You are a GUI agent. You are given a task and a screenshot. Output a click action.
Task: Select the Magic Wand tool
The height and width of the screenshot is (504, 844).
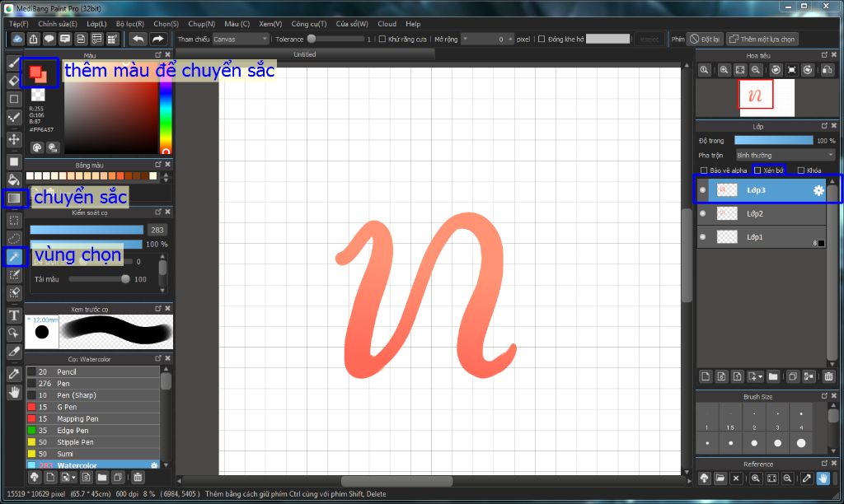point(14,257)
